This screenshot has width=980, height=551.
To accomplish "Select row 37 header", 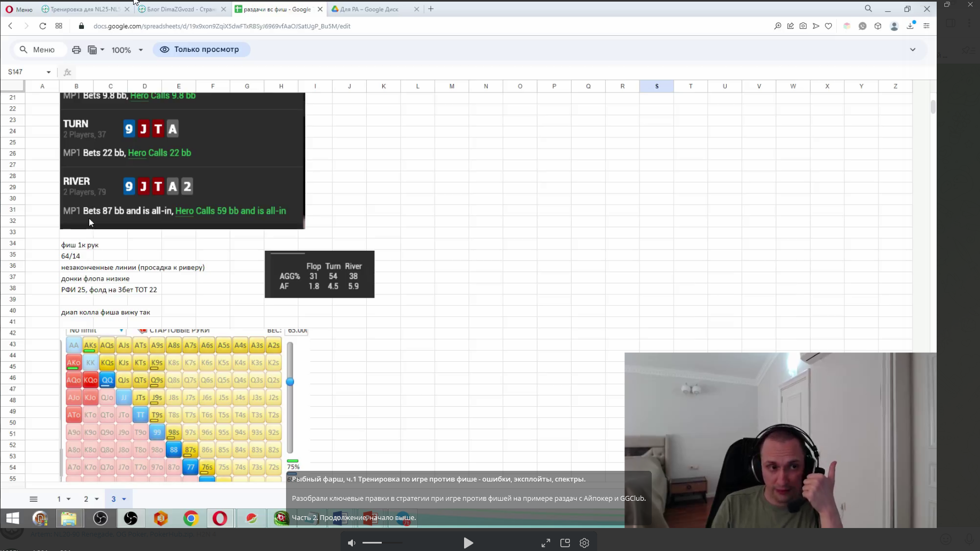I will pos(12,277).
